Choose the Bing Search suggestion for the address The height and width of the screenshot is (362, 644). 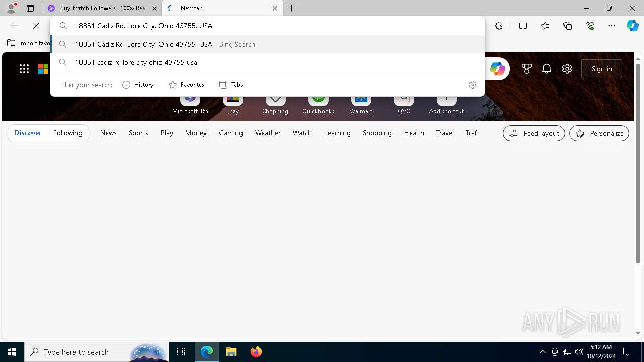(x=267, y=44)
